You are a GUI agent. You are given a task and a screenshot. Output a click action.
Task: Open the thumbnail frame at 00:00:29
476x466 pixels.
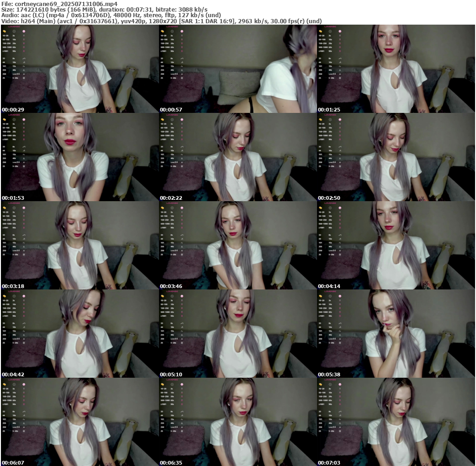[79, 69]
